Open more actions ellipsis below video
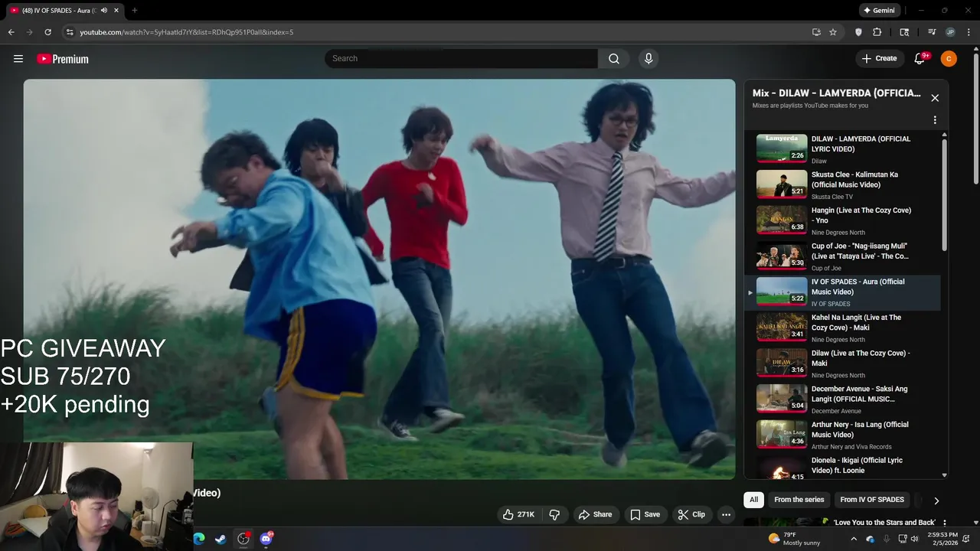This screenshot has width=980, height=551. pyautogui.click(x=726, y=514)
